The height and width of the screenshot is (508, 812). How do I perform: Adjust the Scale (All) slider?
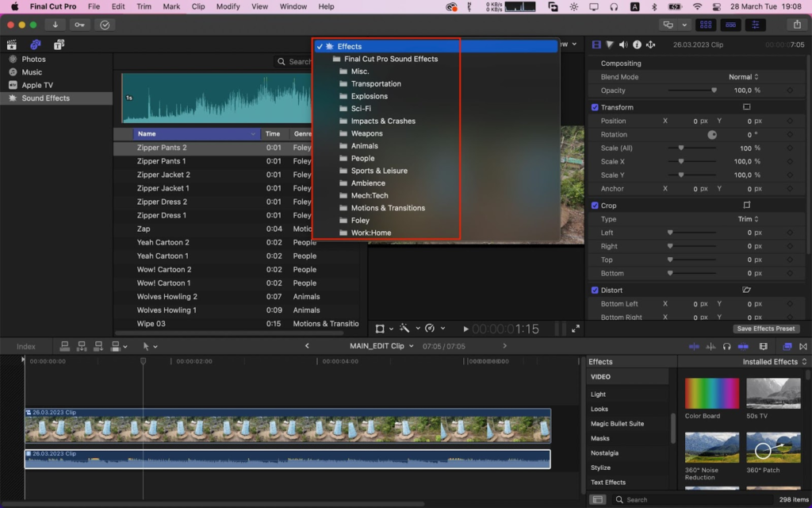692,148
